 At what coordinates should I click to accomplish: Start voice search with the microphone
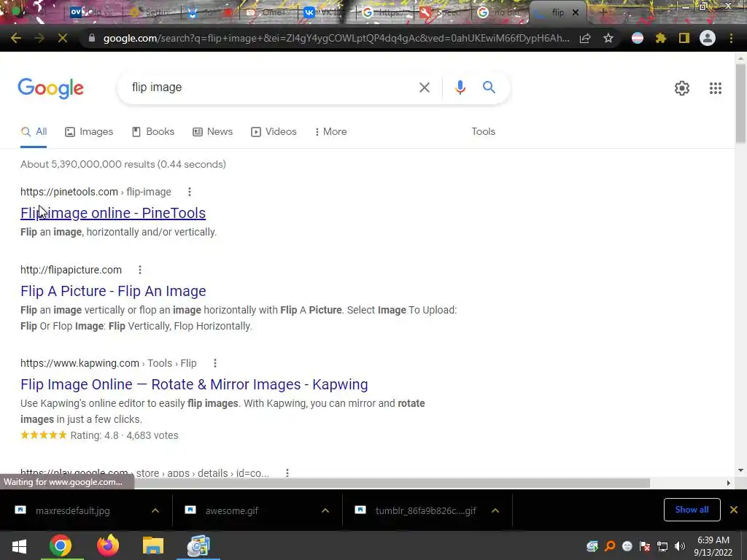click(460, 87)
